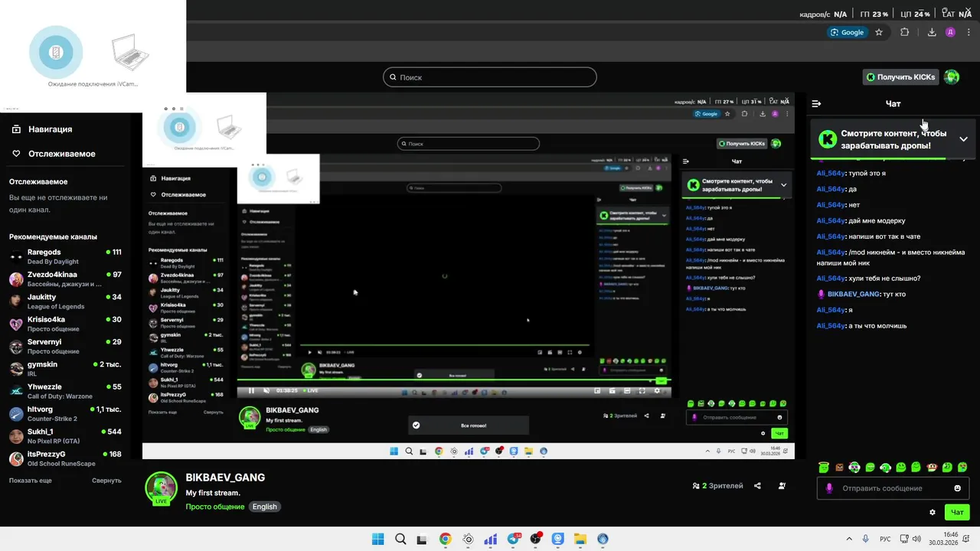The image size is (980, 551).
Task: Open the Отслеживаемое sidebar item
Action: [62, 154]
